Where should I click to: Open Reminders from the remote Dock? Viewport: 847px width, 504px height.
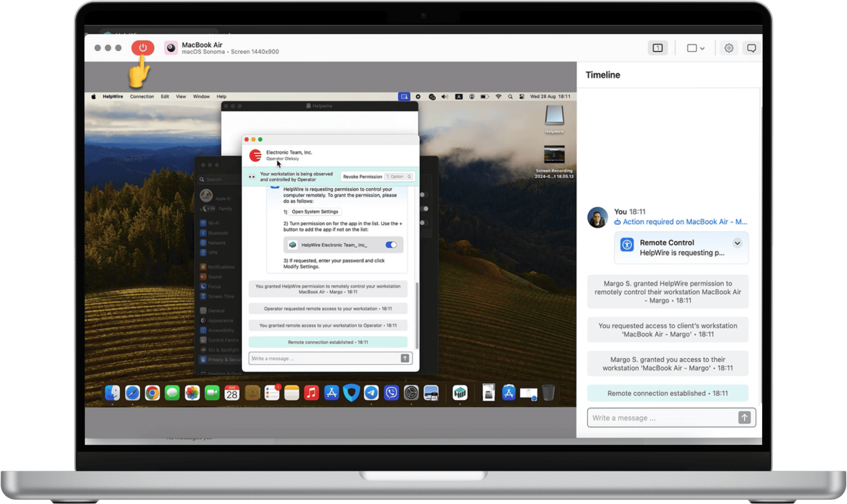coord(272,393)
